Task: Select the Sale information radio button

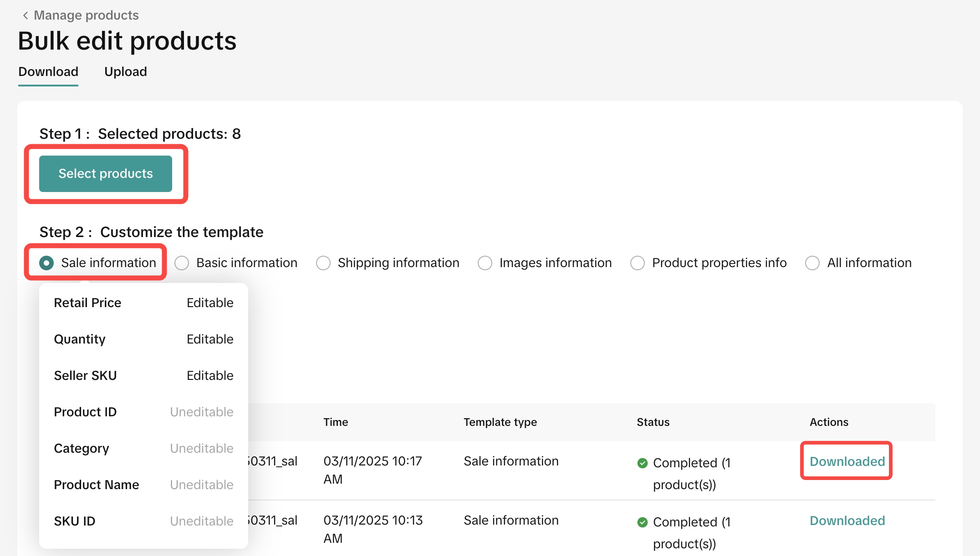Action: pos(46,263)
